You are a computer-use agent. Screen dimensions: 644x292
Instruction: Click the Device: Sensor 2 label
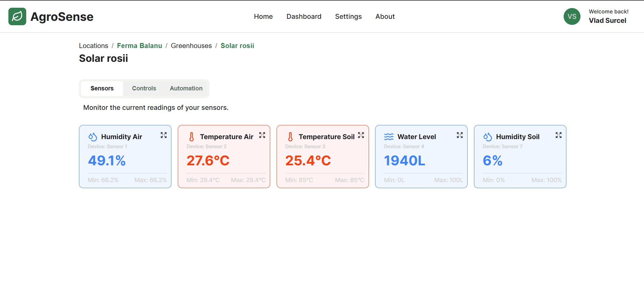206,147
